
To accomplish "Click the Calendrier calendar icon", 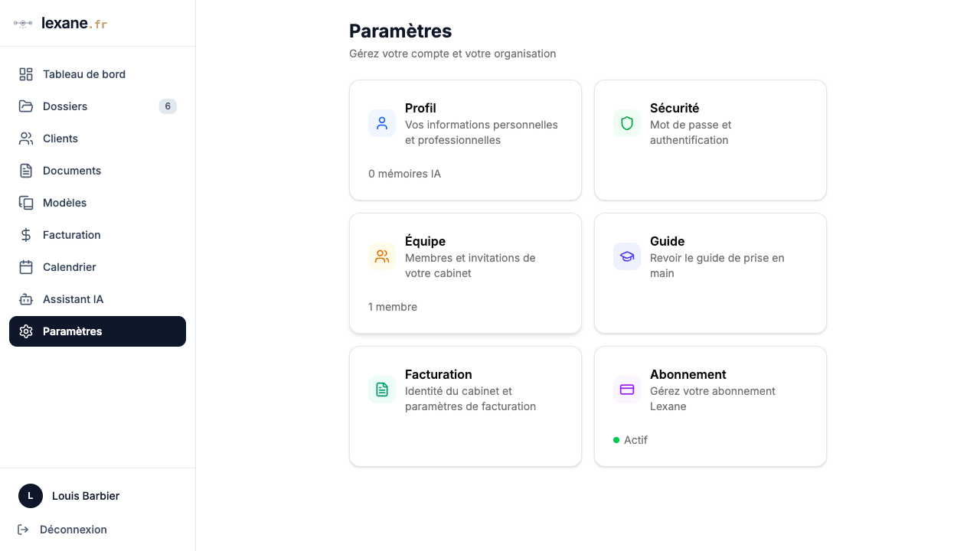I will tap(25, 267).
